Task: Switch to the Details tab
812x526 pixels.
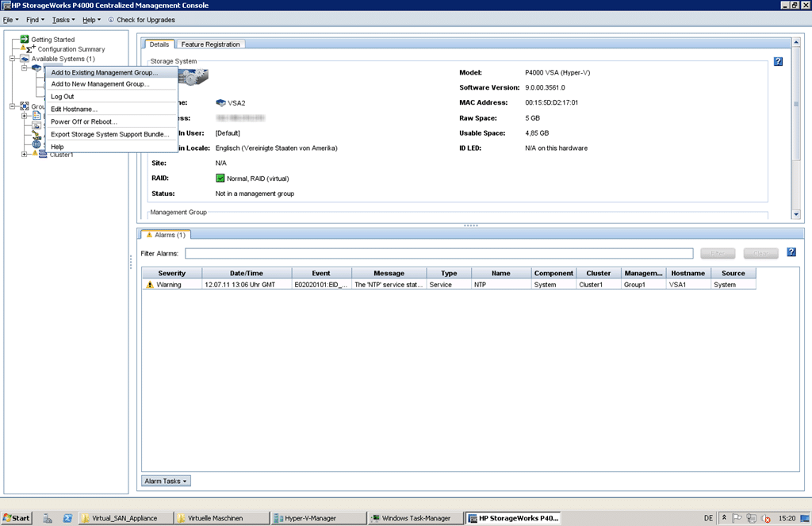Action: click(159, 44)
